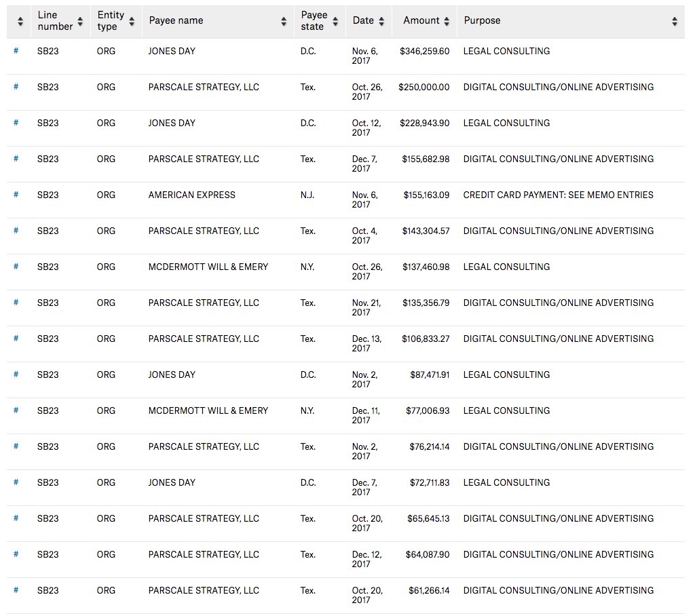This screenshot has height=616, width=695.
Task: Open # link for $72,711.83 Jones Day row
Action: click(16, 482)
